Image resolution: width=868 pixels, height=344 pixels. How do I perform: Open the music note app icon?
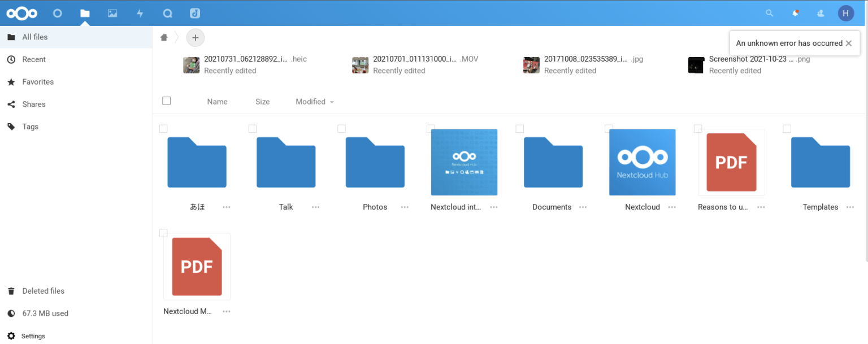click(x=195, y=13)
